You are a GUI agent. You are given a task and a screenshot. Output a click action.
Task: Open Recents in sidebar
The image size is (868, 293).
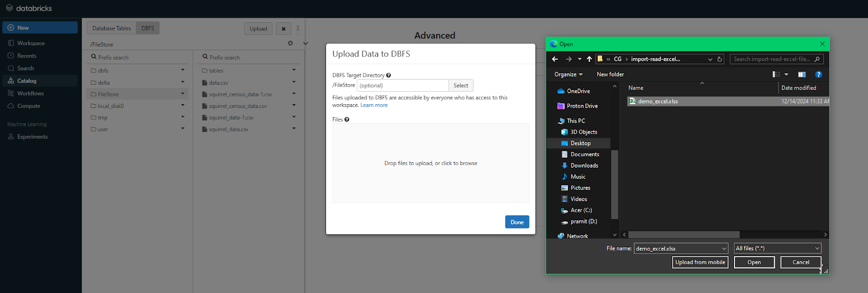(x=27, y=56)
